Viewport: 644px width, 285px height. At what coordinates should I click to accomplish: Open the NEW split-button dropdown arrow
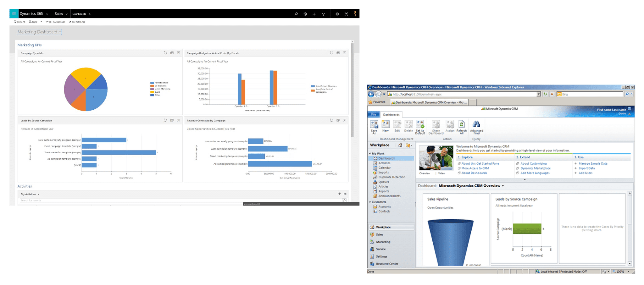pyautogui.click(x=41, y=22)
